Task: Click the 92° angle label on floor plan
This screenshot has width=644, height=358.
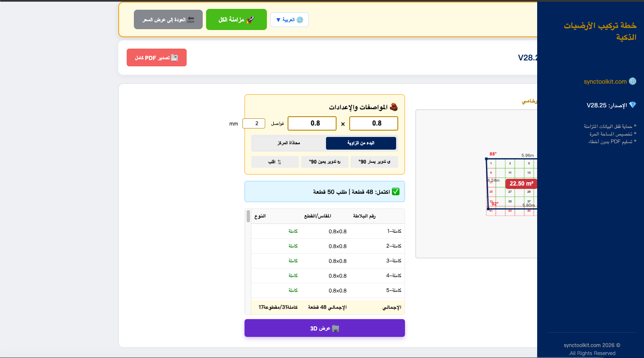Action: tap(495, 204)
